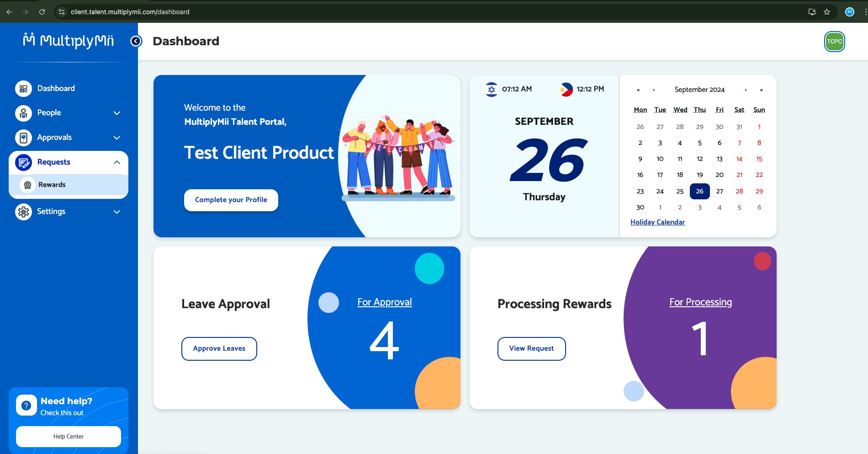
Task: Click Complete your Profile button
Action: pyautogui.click(x=231, y=200)
